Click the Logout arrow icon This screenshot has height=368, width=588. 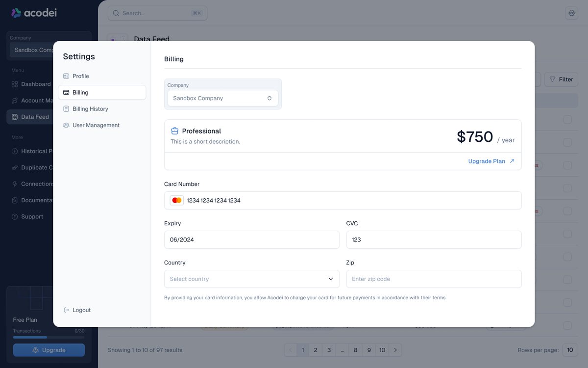click(x=67, y=310)
